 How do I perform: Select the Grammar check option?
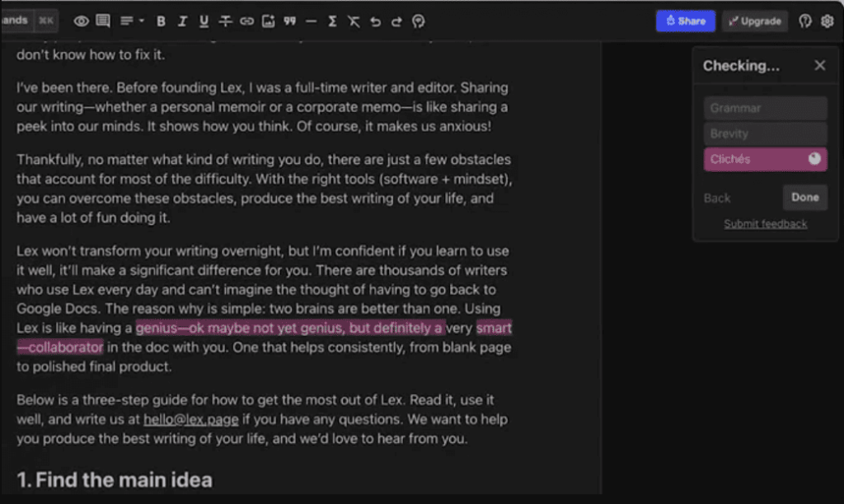[x=765, y=109]
